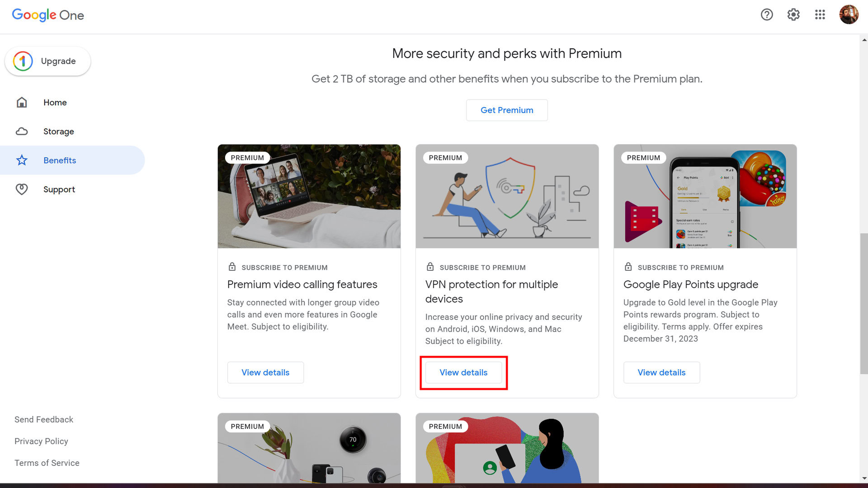Click the Google Play Points card image

pos(705,196)
